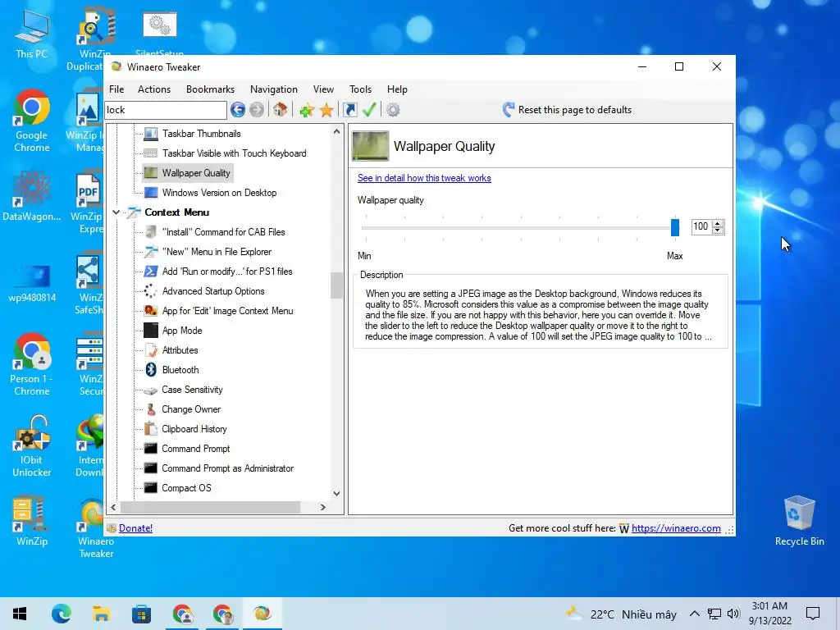Open the Tools menu
This screenshot has width=840, height=630.
click(360, 89)
